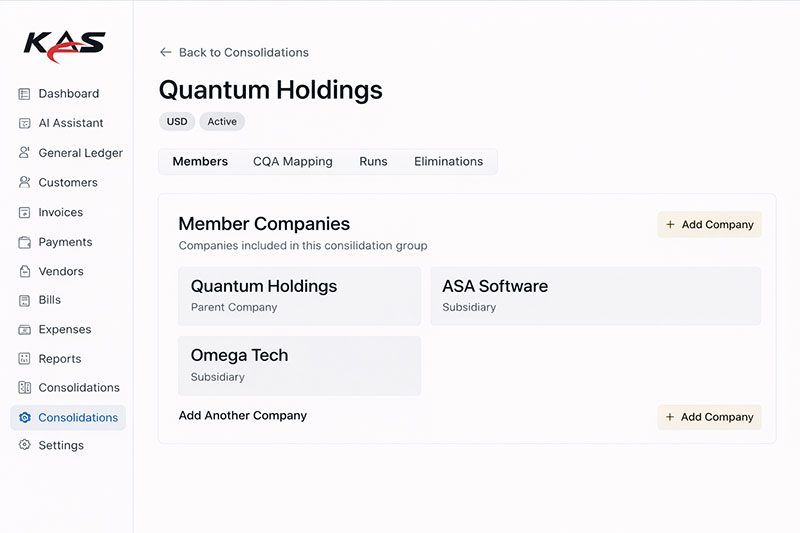Click the KAS logo
Image resolution: width=800 pixels, height=533 pixels.
coord(64,45)
